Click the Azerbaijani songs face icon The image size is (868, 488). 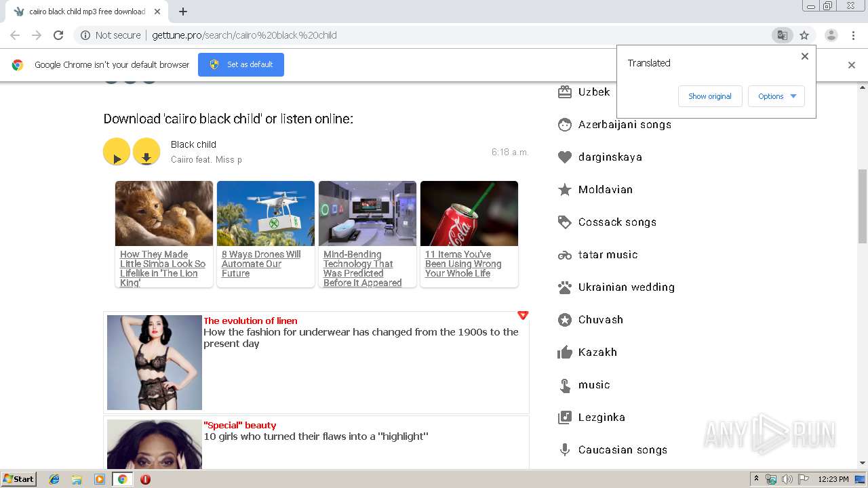[x=565, y=125]
